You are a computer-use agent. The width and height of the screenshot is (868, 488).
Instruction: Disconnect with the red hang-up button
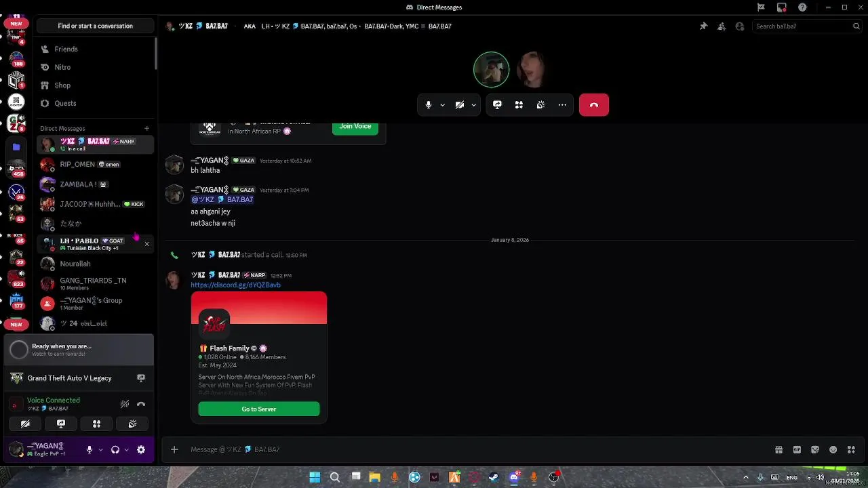pos(594,105)
